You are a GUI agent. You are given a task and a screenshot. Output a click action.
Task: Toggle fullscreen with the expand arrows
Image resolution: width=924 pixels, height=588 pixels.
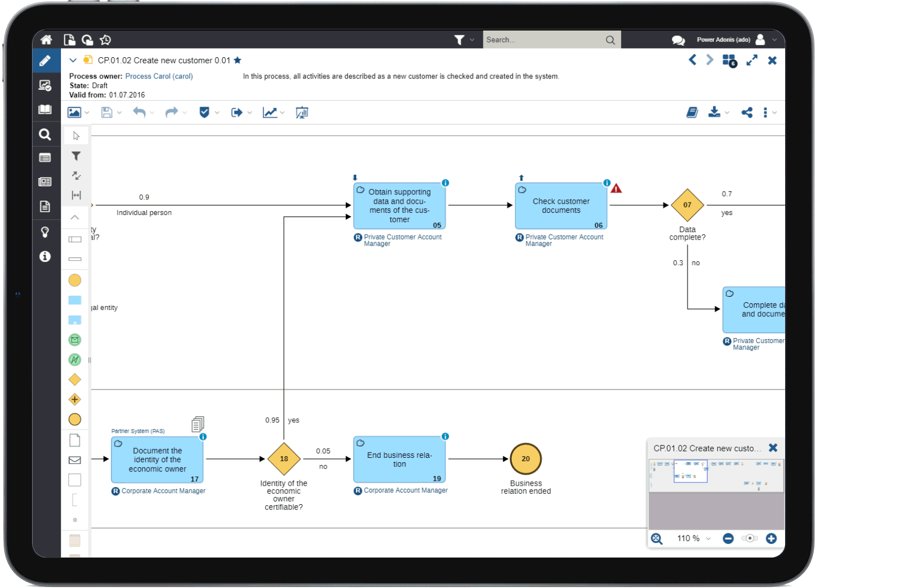point(752,60)
